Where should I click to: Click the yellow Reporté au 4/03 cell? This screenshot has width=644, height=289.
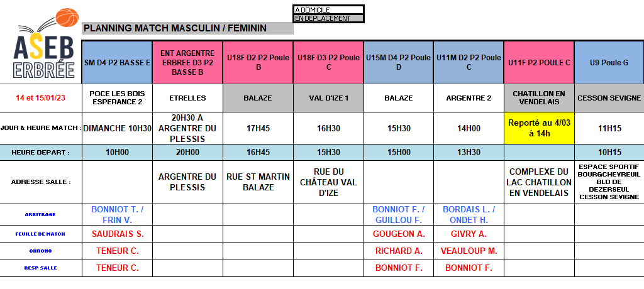pyautogui.click(x=539, y=128)
